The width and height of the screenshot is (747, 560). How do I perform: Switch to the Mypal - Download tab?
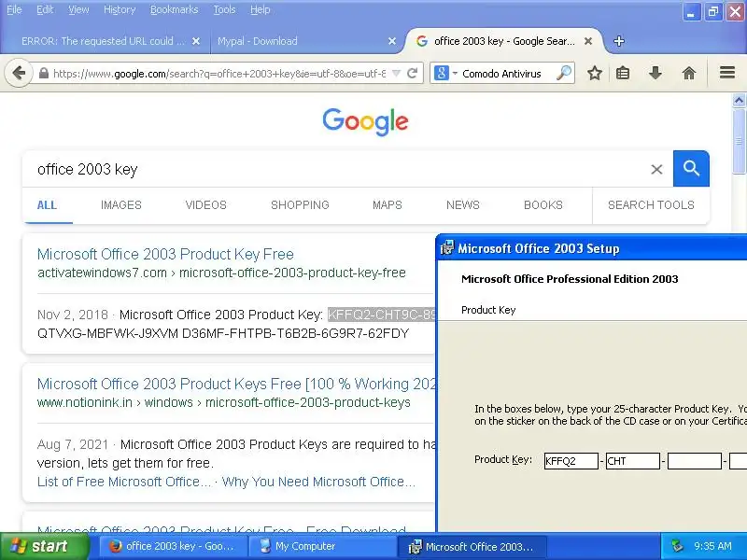258,41
